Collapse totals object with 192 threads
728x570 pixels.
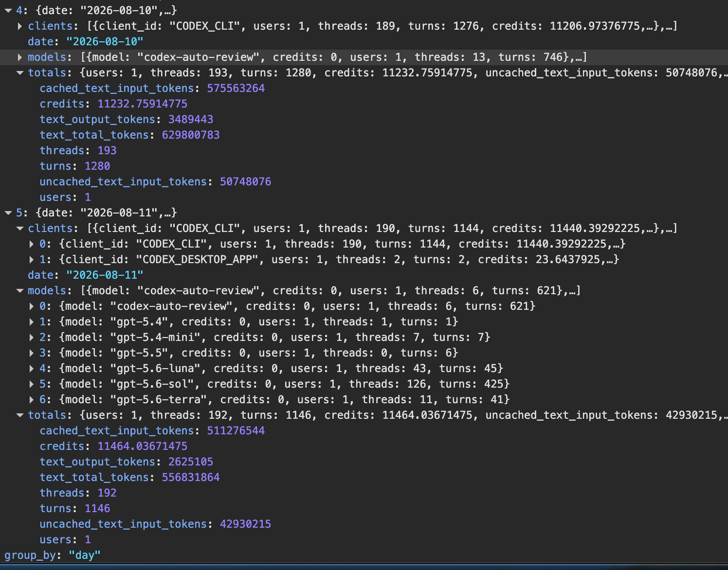(20, 415)
